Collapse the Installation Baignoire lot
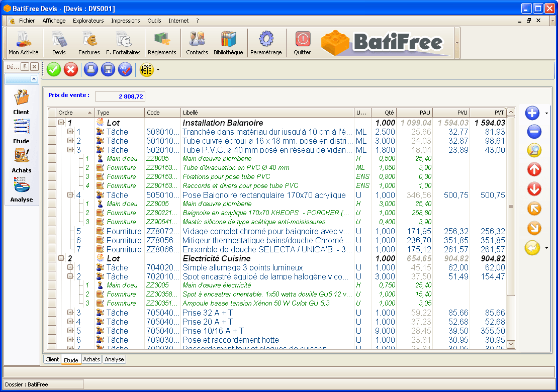Screen dimensions: 558x392 tap(61, 122)
